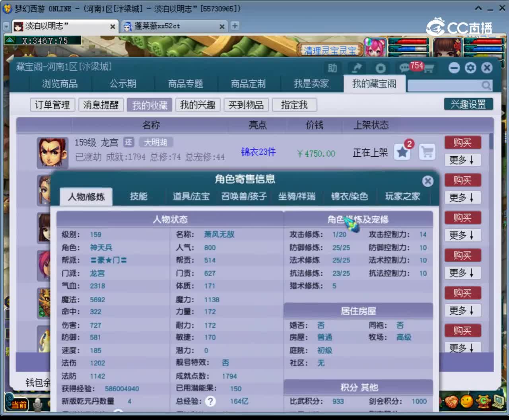Click the handshake icon at bottom right

[x=451, y=402]
